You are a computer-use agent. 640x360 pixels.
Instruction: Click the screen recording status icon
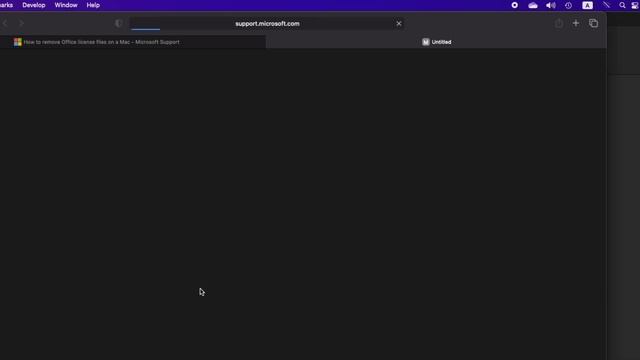(x=515, y=5)
